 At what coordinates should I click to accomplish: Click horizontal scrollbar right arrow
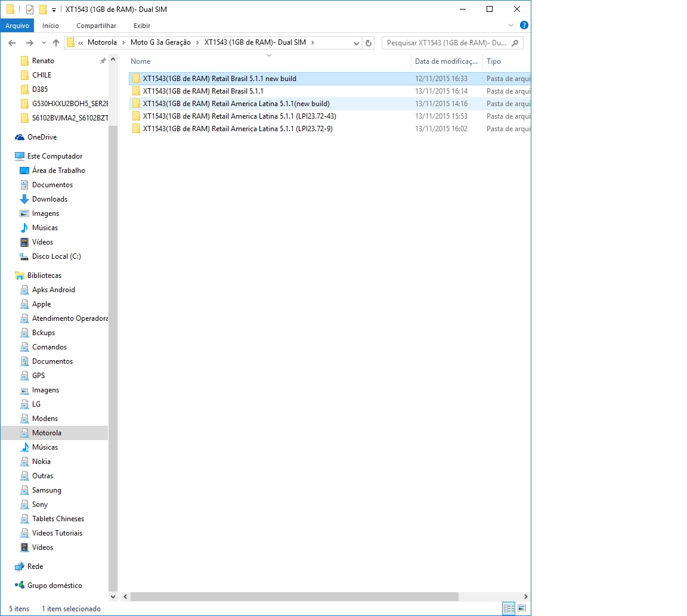[x=526, y=597]
